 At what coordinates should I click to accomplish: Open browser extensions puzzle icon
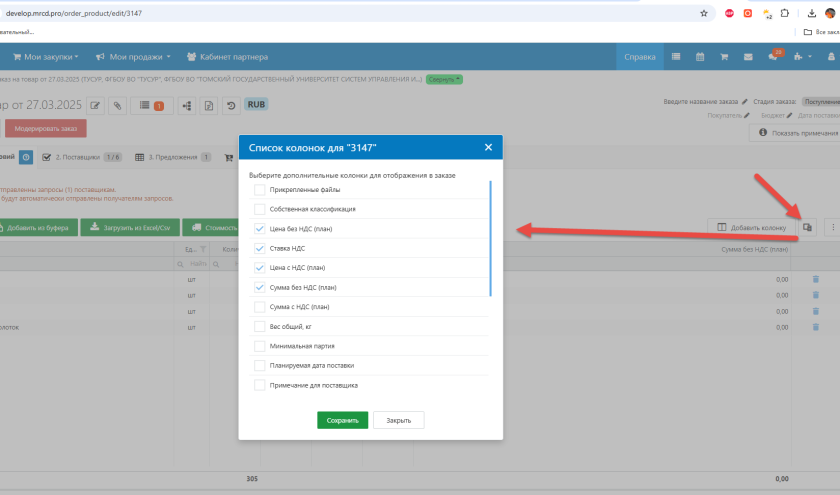click(x=785, y=13)
